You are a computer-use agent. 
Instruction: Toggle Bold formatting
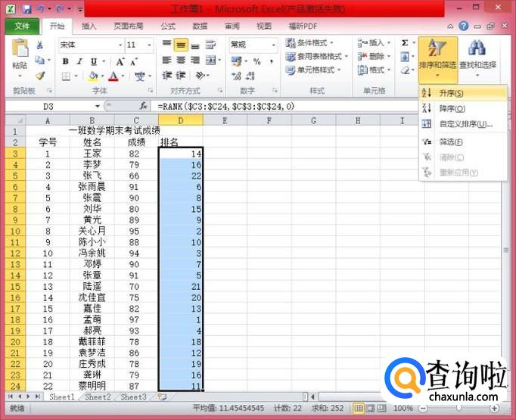66,61
